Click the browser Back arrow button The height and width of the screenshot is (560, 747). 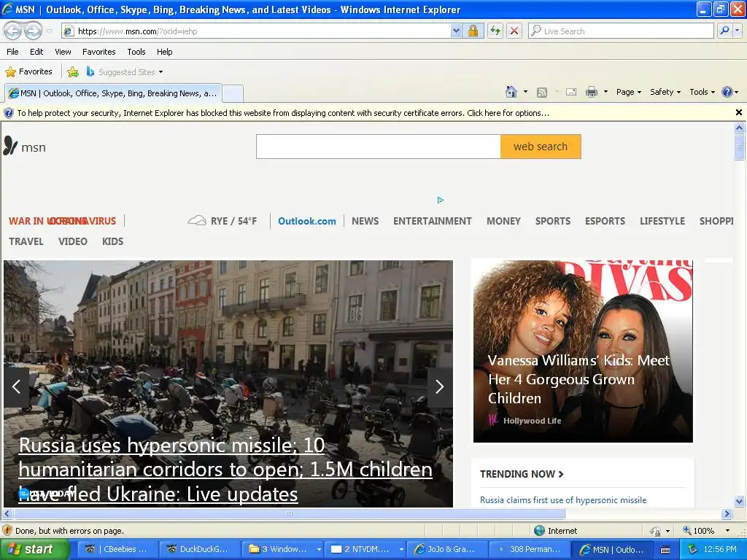pos(13,31)
